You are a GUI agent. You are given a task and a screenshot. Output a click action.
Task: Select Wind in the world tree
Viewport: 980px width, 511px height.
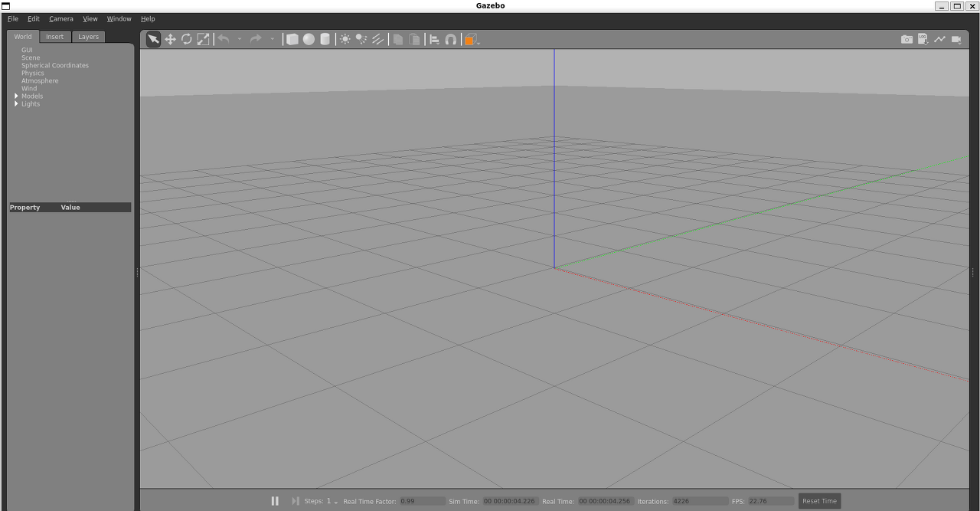click(x=29, y=88)
